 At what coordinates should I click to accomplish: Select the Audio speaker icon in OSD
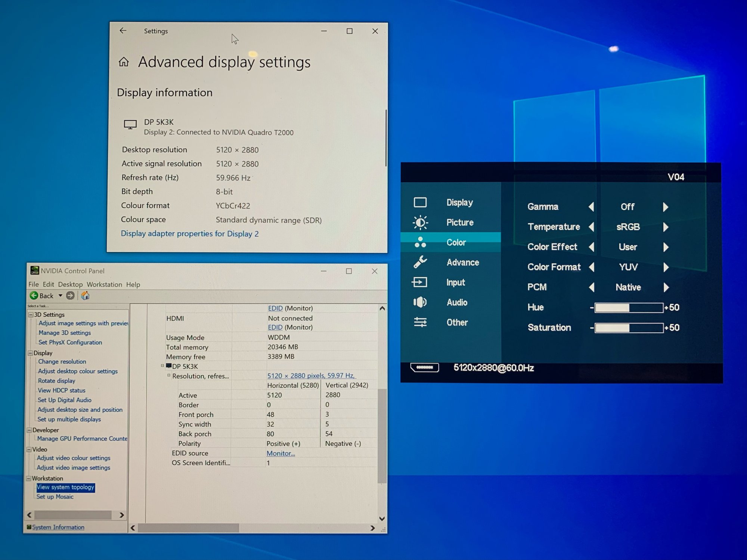coord(420,302)
